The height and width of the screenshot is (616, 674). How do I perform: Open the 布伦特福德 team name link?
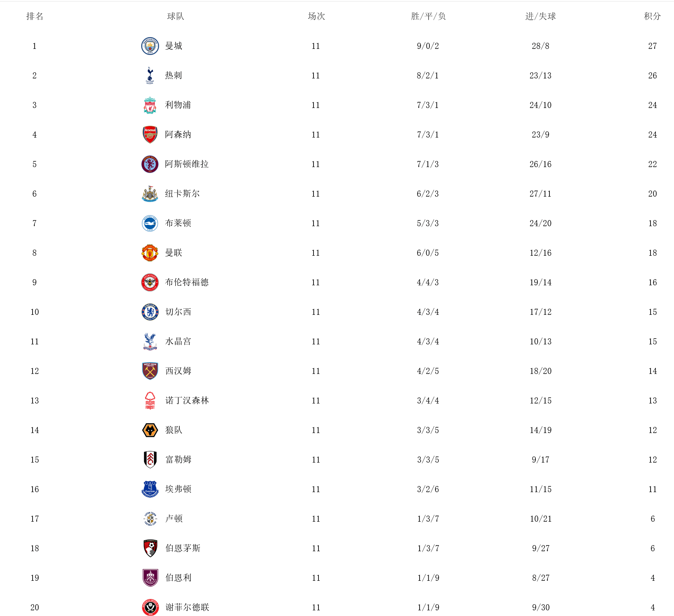[187, 282]
